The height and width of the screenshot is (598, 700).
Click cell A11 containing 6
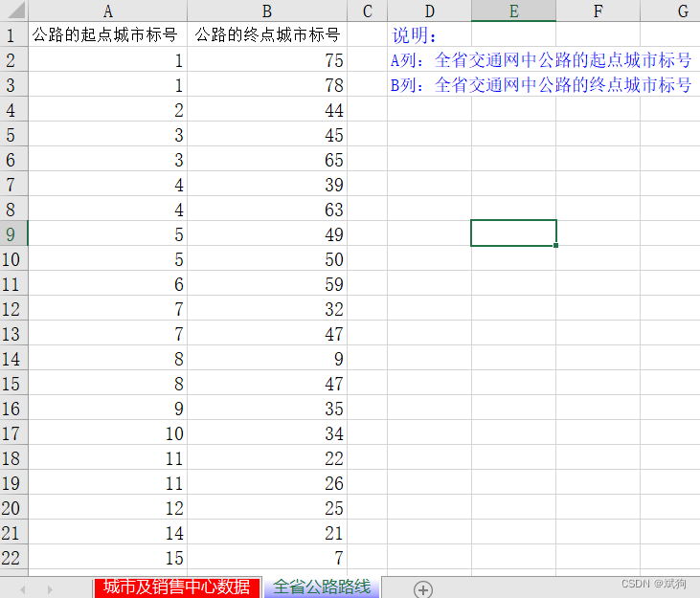pos(107,283)
